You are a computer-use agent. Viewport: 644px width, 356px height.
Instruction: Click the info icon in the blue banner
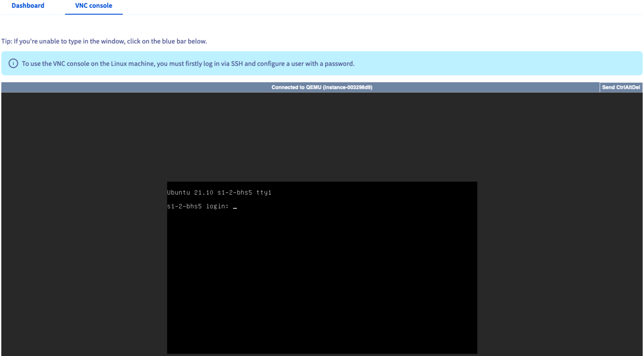coord(13,63)
